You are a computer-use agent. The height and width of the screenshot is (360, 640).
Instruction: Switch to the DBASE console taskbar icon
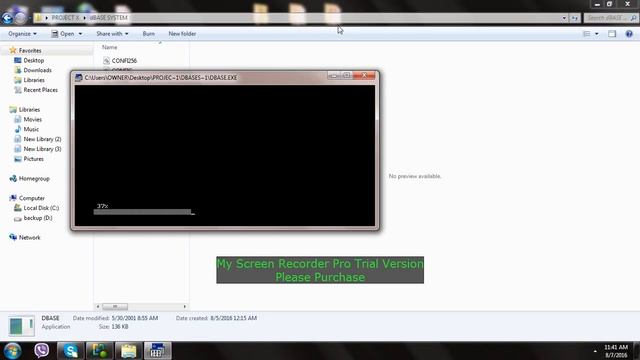coord(158,351)
